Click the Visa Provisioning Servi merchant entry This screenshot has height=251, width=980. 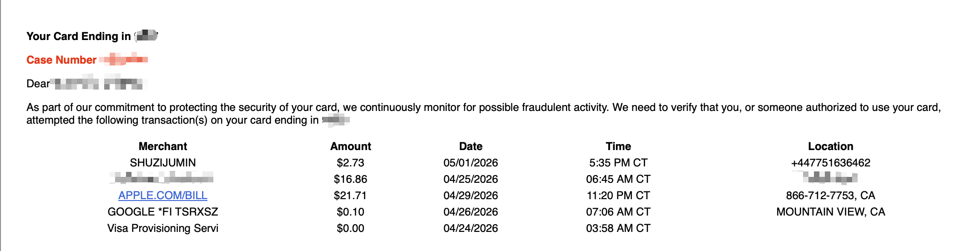(163, 228)
